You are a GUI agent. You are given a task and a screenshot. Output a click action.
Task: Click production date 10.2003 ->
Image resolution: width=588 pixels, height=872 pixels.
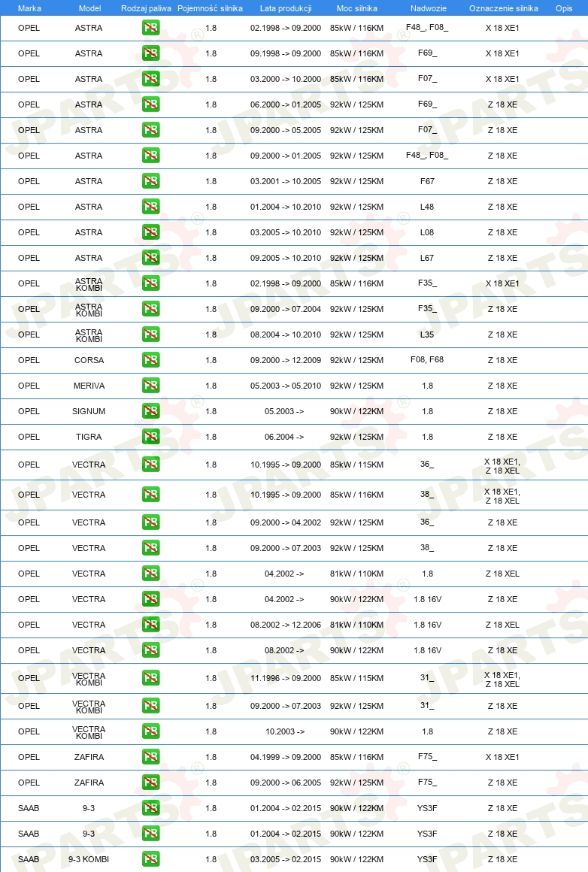(x=285, y=732)
